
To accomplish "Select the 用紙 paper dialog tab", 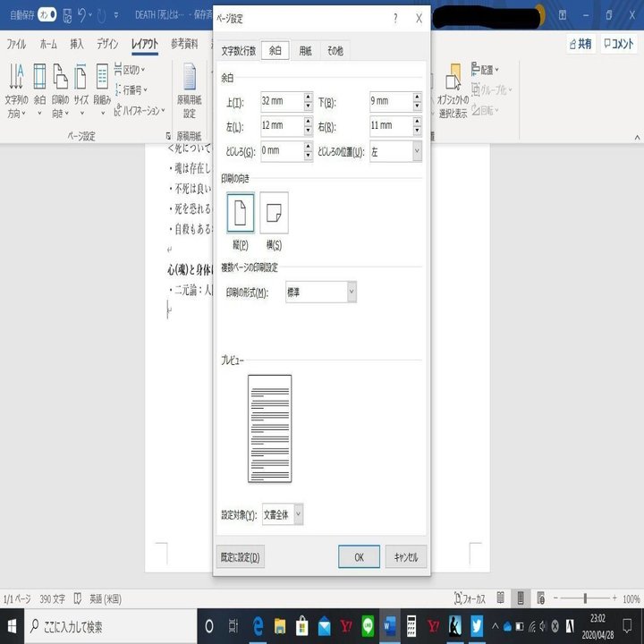I will pos(305,51).
